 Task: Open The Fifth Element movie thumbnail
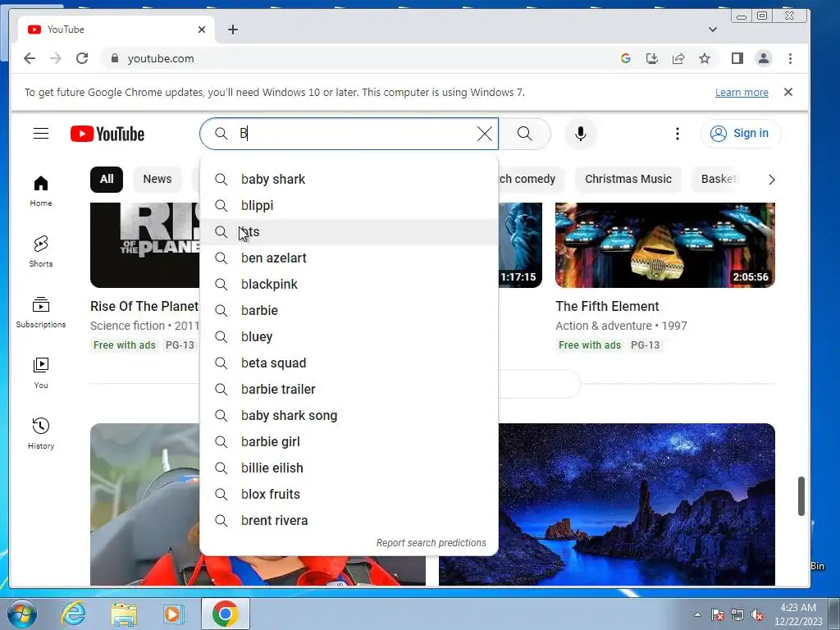click(x=664, y=244)
